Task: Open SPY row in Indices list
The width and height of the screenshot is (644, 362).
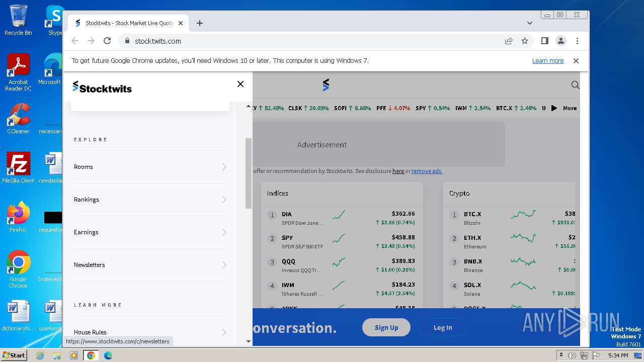Action: (342, 241)
